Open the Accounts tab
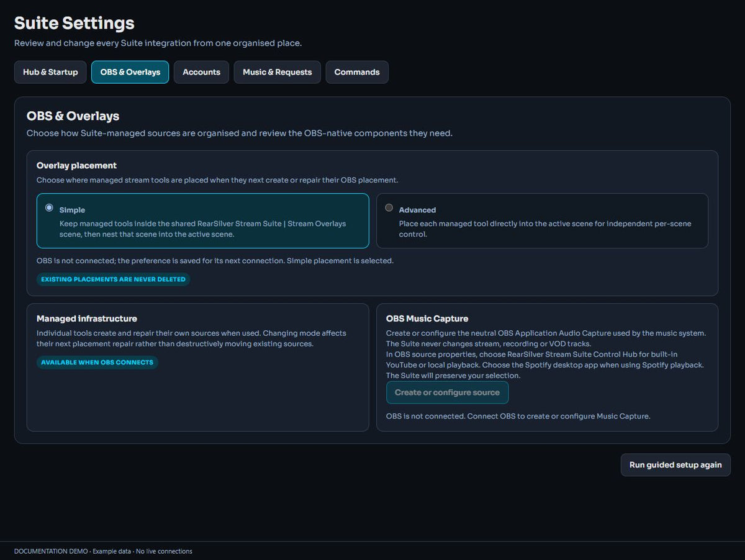The width and height of the screenshot is (745, 560). click(x=201, y=72)
